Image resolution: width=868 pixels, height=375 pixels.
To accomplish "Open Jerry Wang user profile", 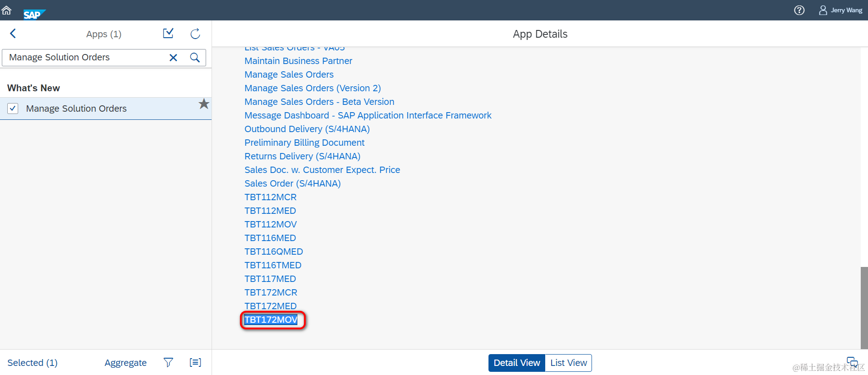I will [x=840, y=10].
